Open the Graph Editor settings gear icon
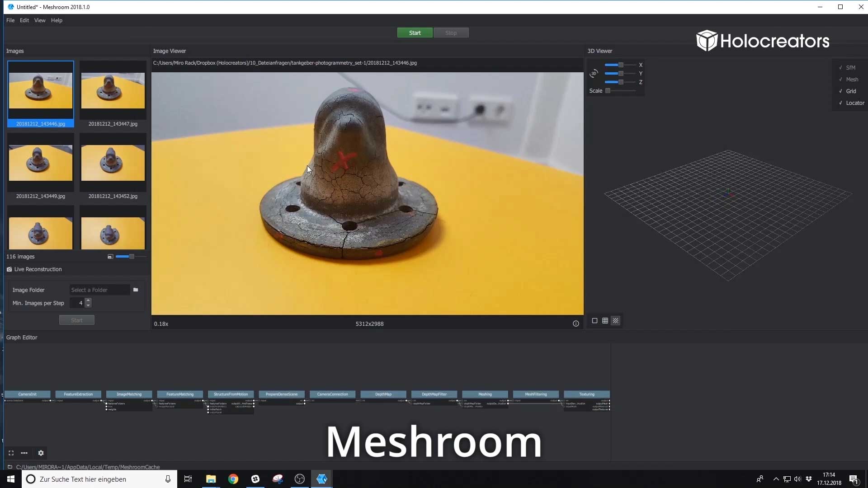Viewport: 868px width, 488px height. click(x=41, y=453)
